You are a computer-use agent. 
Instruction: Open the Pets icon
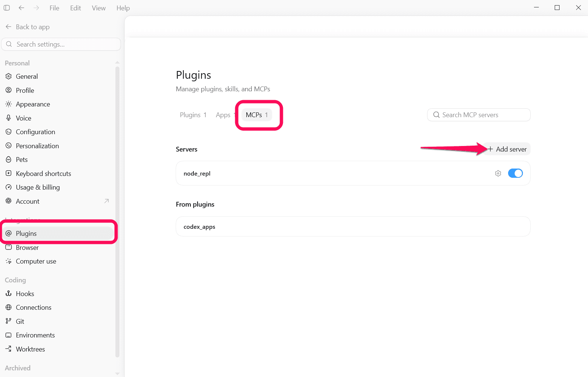click(9, 160)
